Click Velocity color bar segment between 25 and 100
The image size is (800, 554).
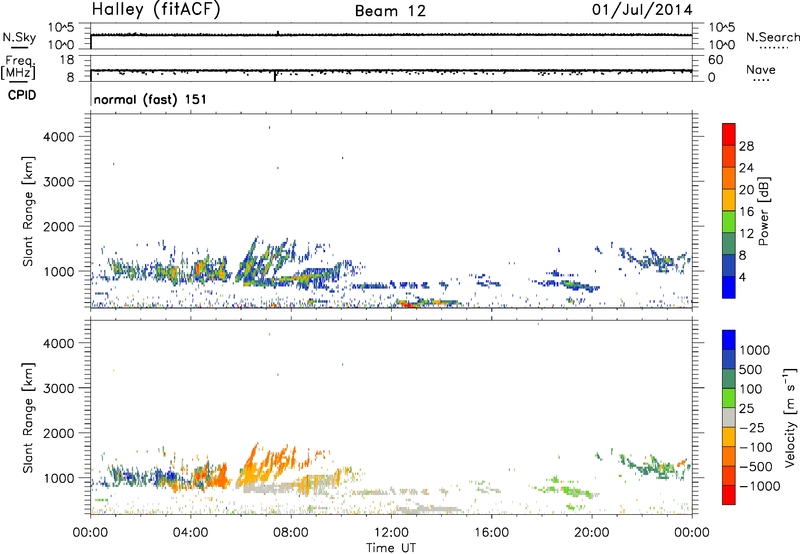[x=729, y=398]
